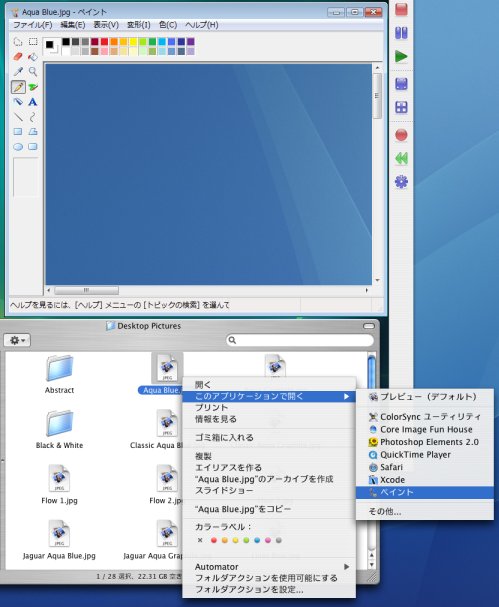Viewport: 499px width, 607px height.
Task: Open with プレビュー (デフォルト)
Action: click(425, 397)
